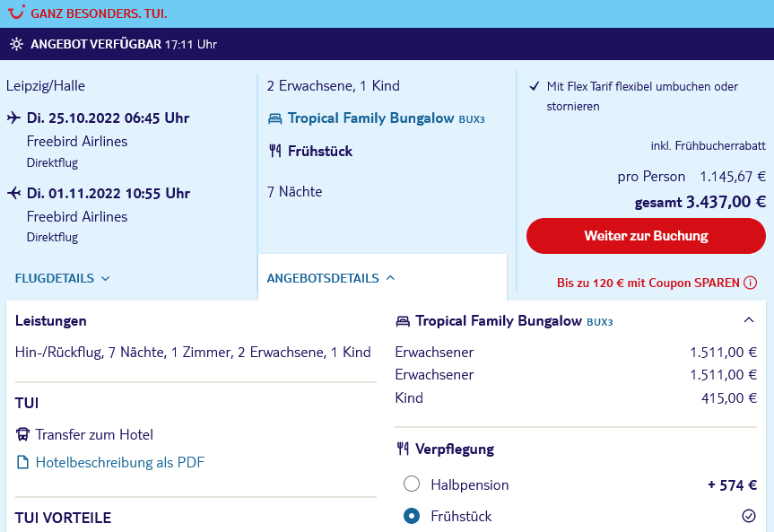Collapse Tropical Family Bungalow price breakdown chevron
Screen dimensions: 774x532
tap(749, 320)
